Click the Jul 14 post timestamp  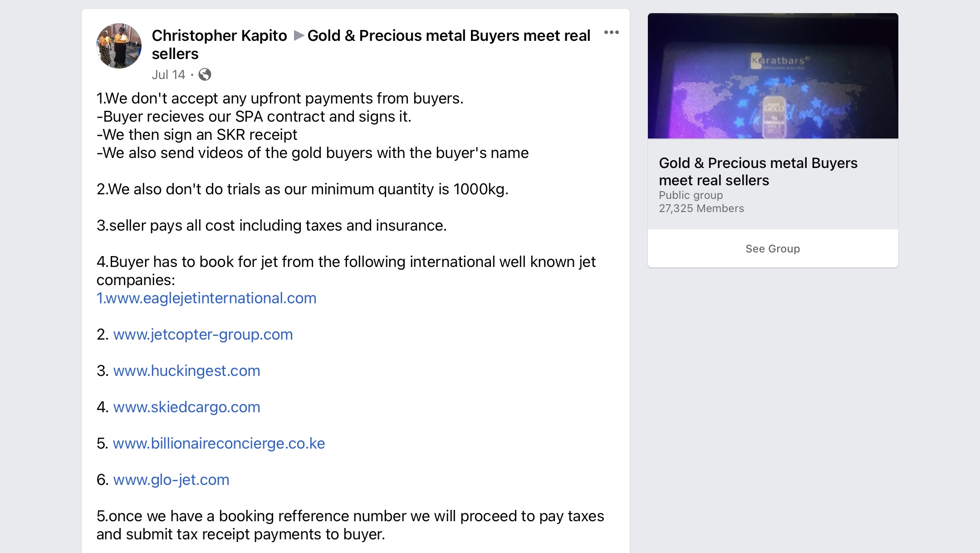point(168,74)
